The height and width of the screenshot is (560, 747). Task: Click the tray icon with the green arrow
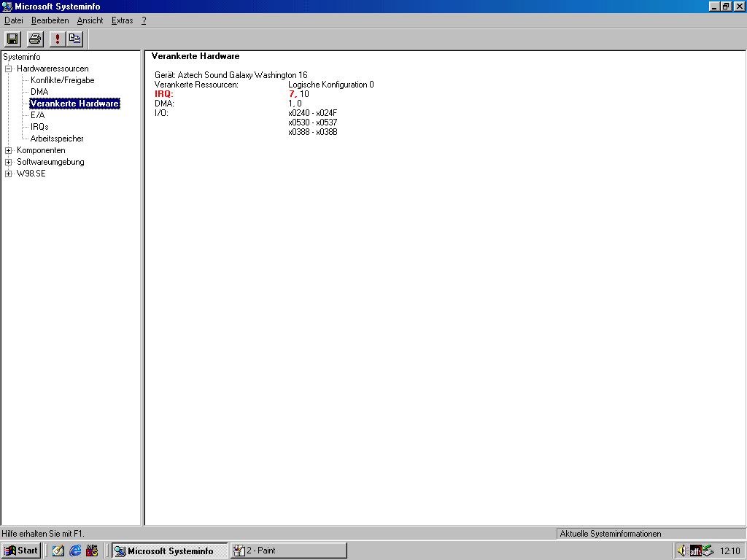708,551
